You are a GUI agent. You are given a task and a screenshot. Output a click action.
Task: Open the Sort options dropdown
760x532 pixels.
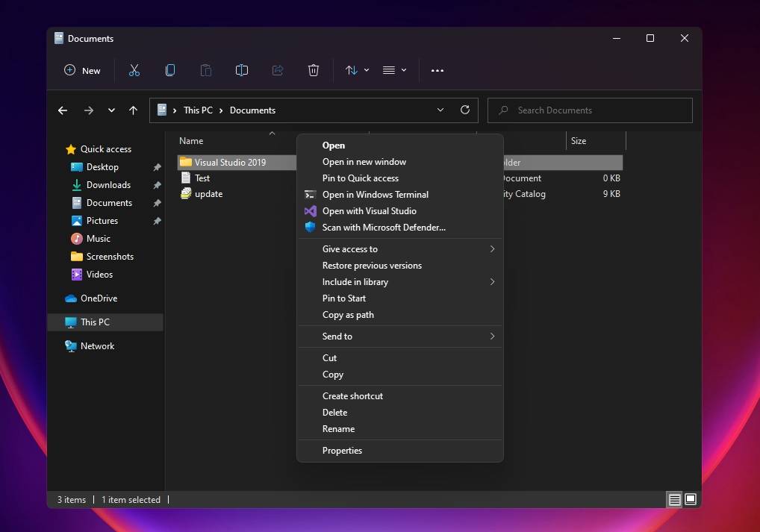[356, 70]
